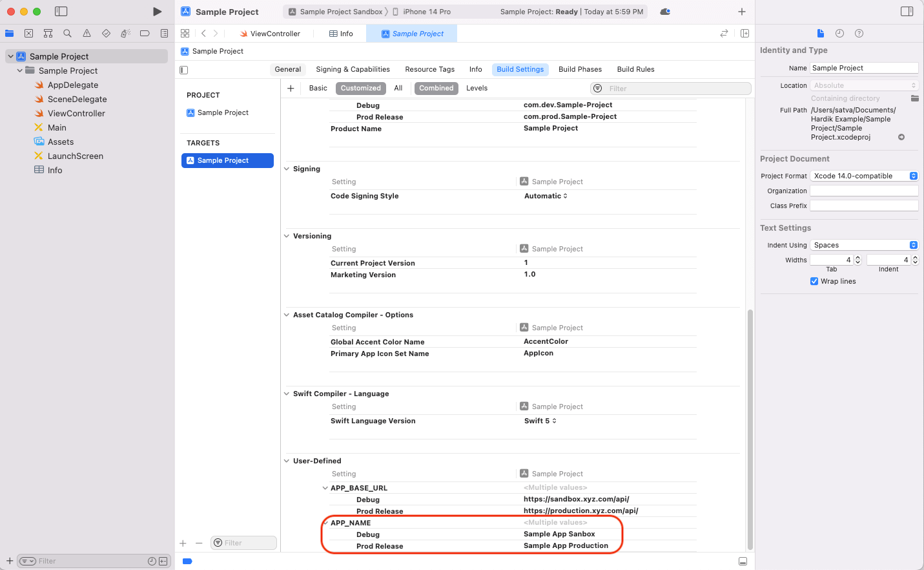Add a new build setting with plus
This screenshot has height=570, width=924.
pyautogui.click(x=291, y=89)
